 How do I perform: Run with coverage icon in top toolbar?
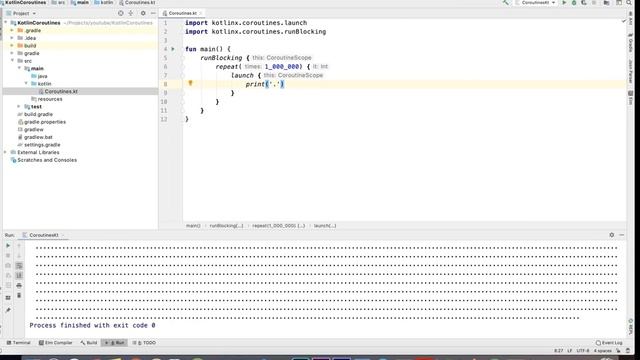[584, 2]
